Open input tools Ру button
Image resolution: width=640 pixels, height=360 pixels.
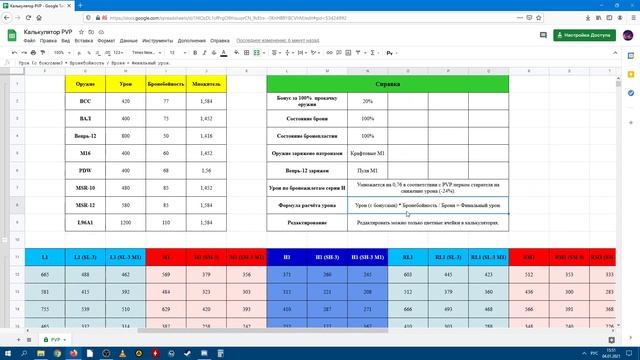(391, 53)
